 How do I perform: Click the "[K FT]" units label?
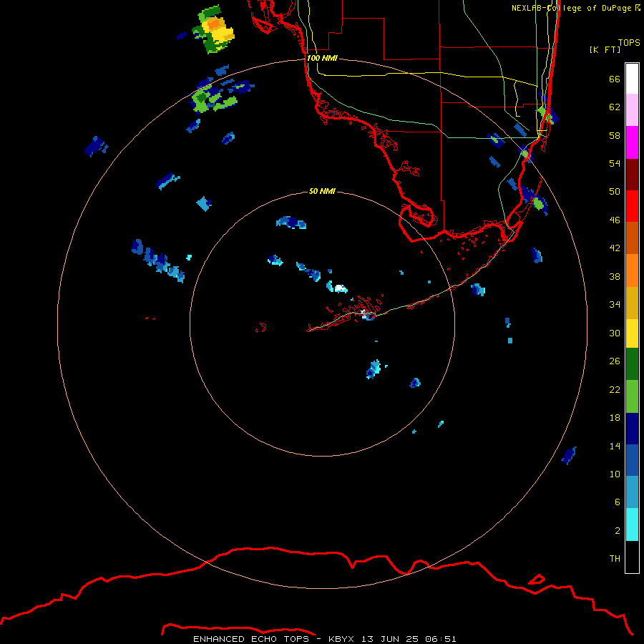coord(605,49)
